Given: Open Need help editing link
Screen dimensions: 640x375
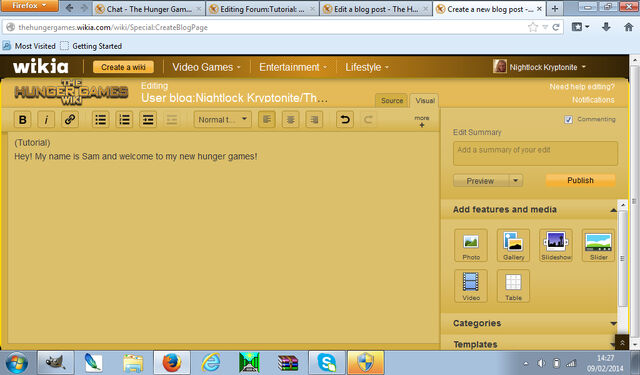Looking at the screenshot, I should (x=582, y=87).
